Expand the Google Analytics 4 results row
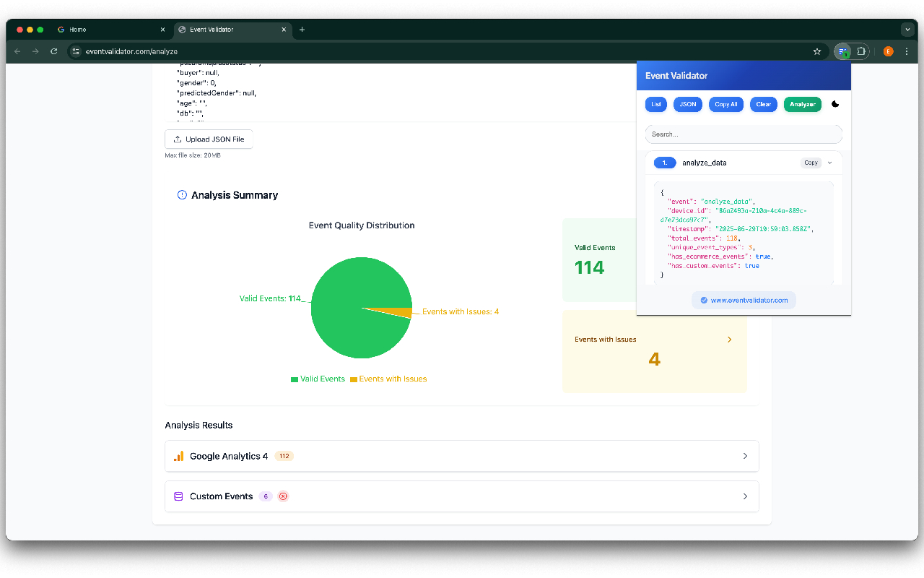 pyautogui.click(x=462, y=456)
